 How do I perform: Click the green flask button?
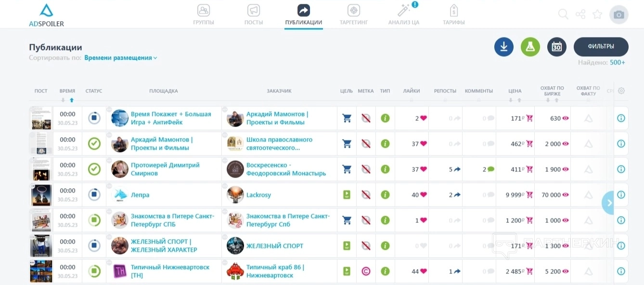point(530,47)
